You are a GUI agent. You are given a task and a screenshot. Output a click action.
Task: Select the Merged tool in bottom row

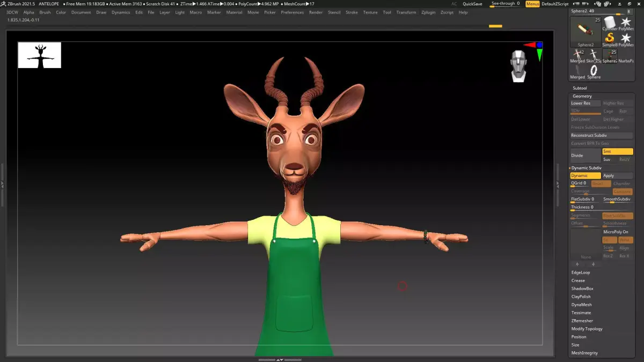[x=577, y=72]
